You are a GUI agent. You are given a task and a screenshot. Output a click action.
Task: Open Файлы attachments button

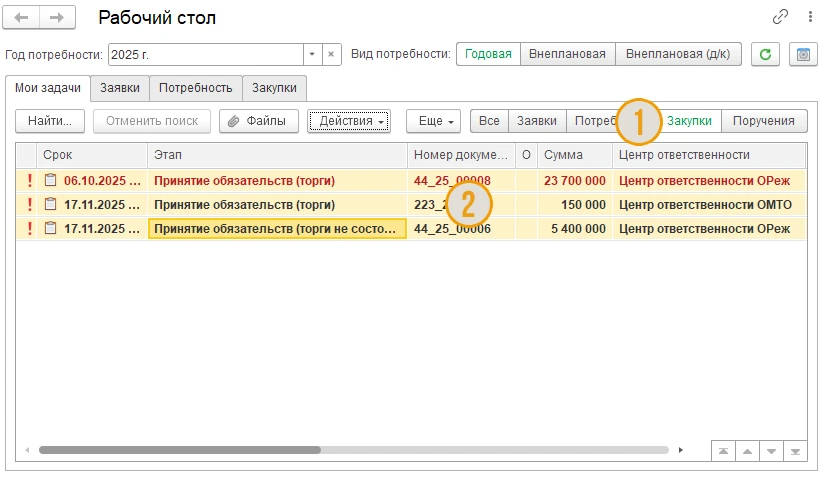coord(259,121)
